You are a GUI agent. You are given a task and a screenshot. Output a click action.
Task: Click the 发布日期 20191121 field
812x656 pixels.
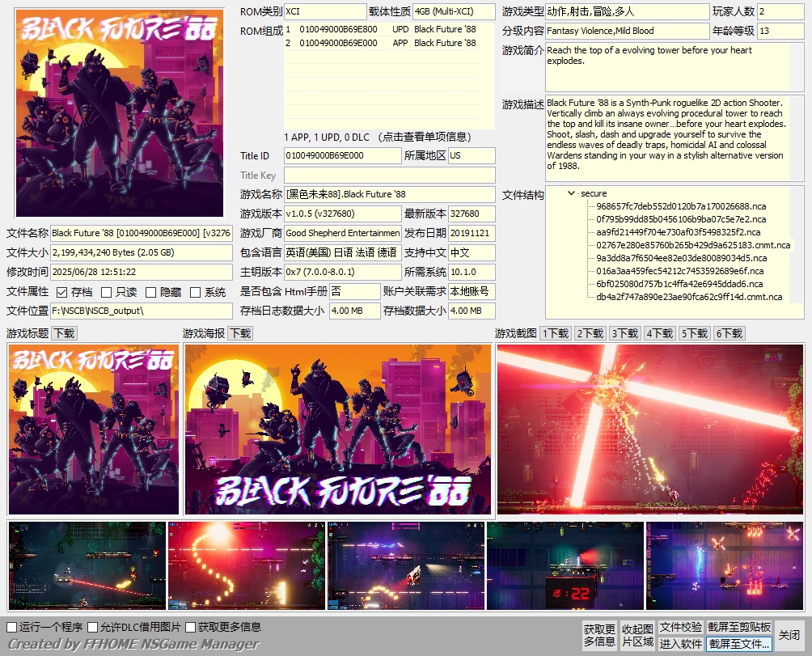click(x=472, y=234)
